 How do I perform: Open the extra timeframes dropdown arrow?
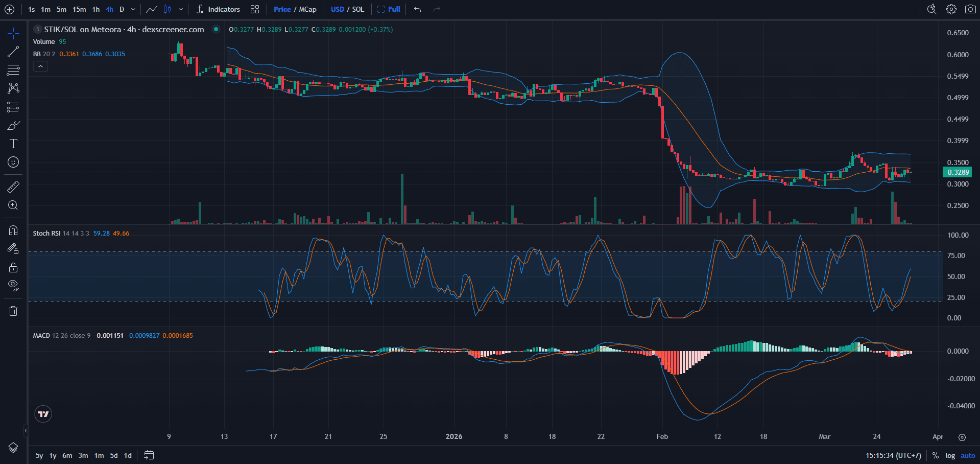pos(132,9)
